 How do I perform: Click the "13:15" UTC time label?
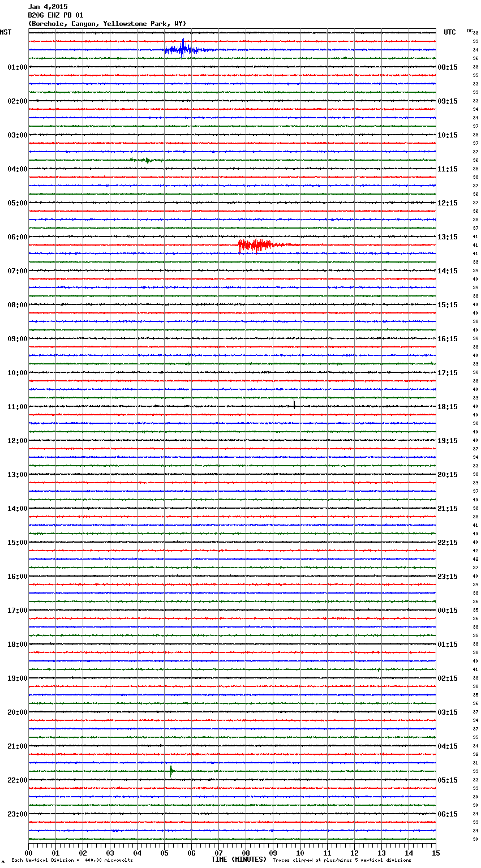pyautogui.click(x=448, y=237)
